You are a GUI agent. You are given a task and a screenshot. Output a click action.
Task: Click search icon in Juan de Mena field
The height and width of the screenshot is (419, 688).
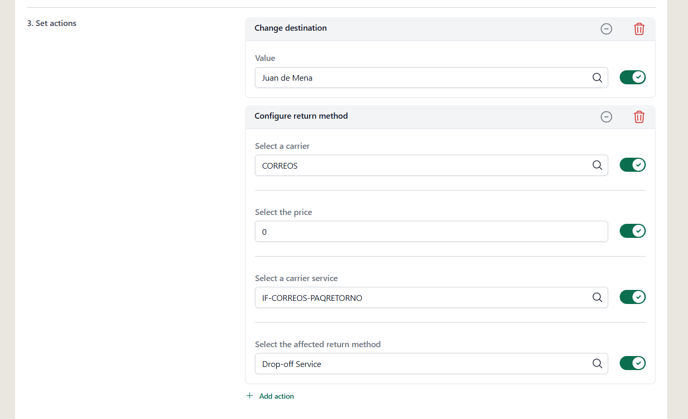597,78
